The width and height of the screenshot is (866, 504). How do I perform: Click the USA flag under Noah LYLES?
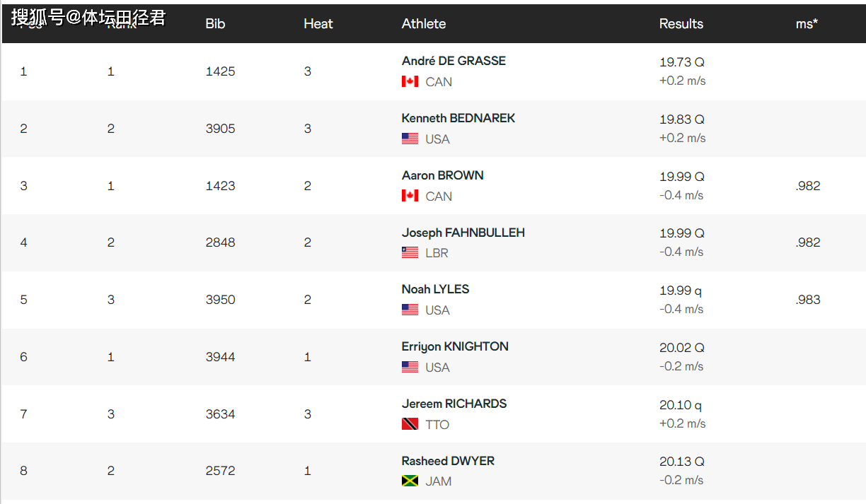[410, 310]
